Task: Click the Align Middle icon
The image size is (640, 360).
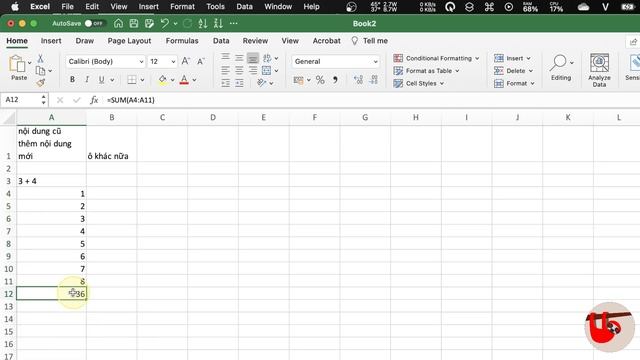Action: 239,58
